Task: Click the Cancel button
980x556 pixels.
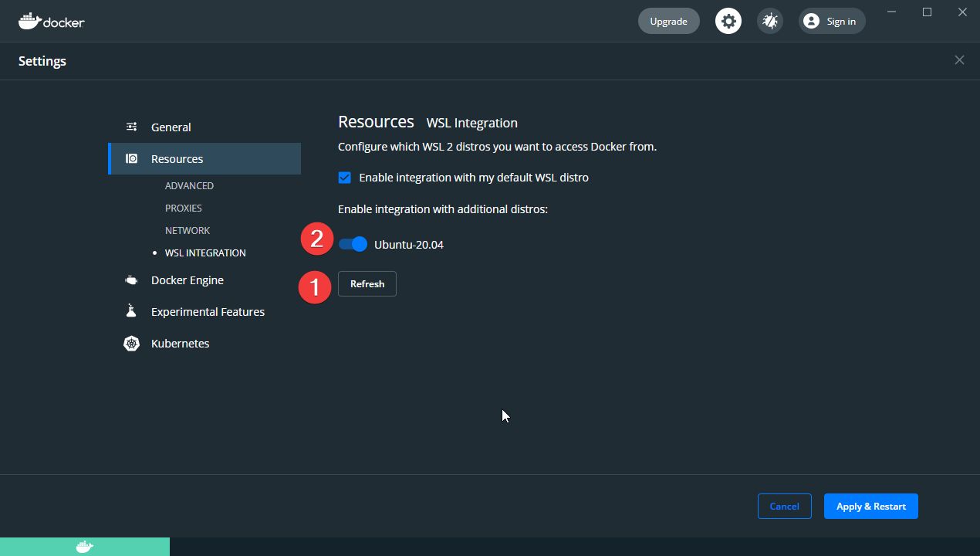Action: 784,506
